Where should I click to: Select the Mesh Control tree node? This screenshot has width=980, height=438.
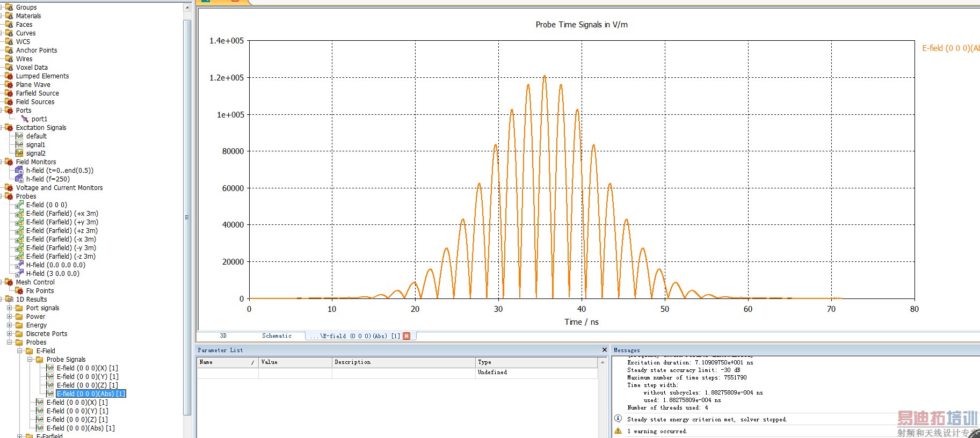click(35, 282)
